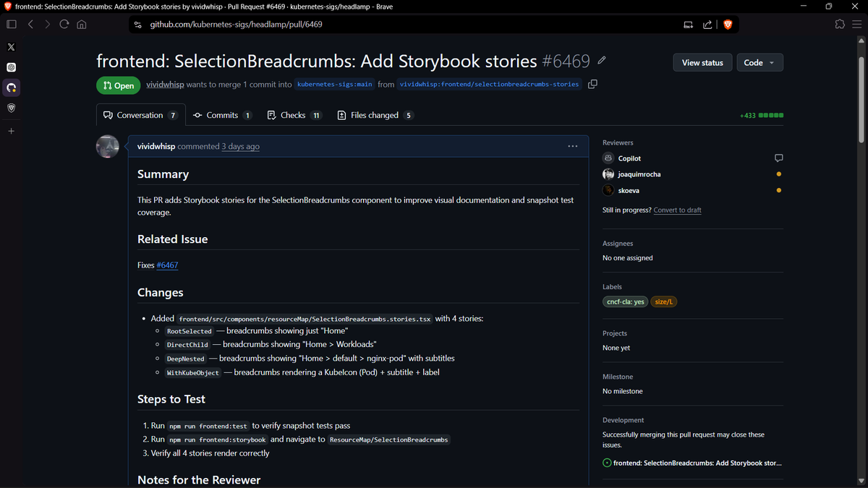Click the Copilot review comment icon
Image resolution: width=868 pixels, height=488 pixels.
(778, 158)
